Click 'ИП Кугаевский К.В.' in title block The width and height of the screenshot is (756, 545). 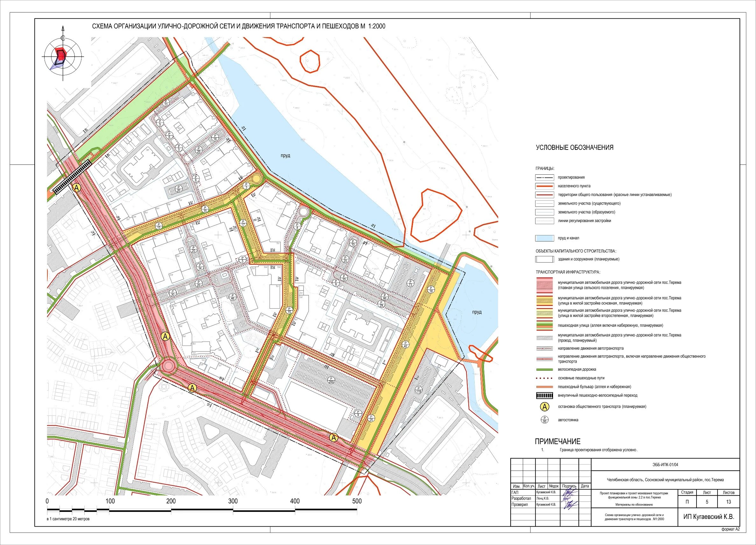pyautogui.click(x=709, y=517)
